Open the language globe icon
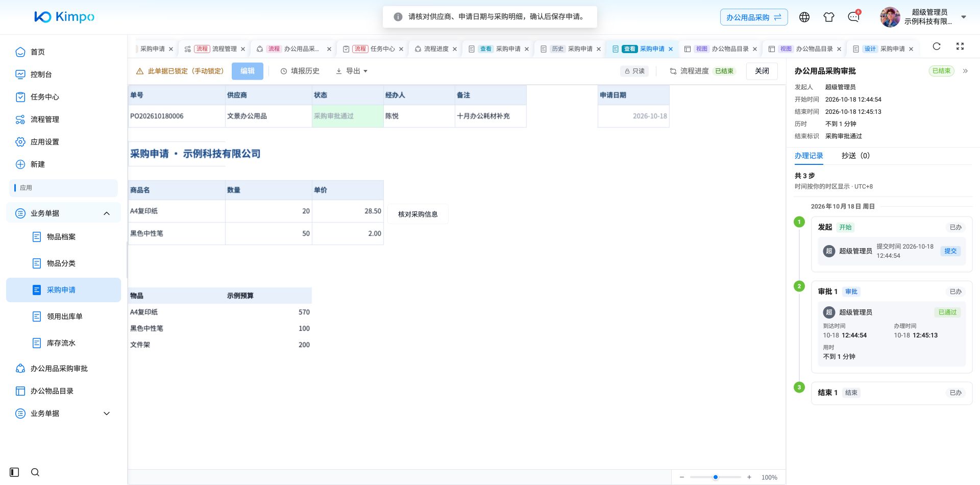Screen dimensions: 980x485 [804, 17]
